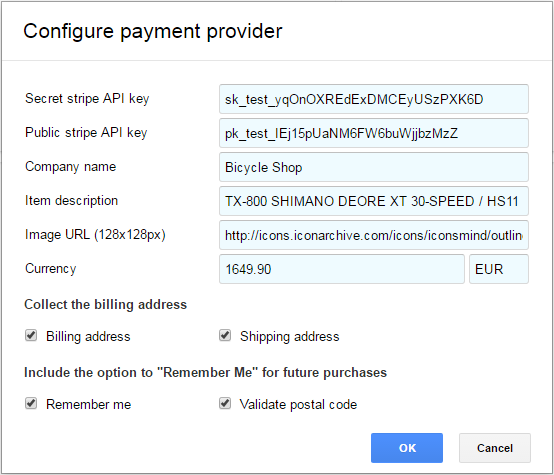Toggle the Shipping address checkbox
The height and width of the screenshot is (475, 554).
click(x=225, y=335)
